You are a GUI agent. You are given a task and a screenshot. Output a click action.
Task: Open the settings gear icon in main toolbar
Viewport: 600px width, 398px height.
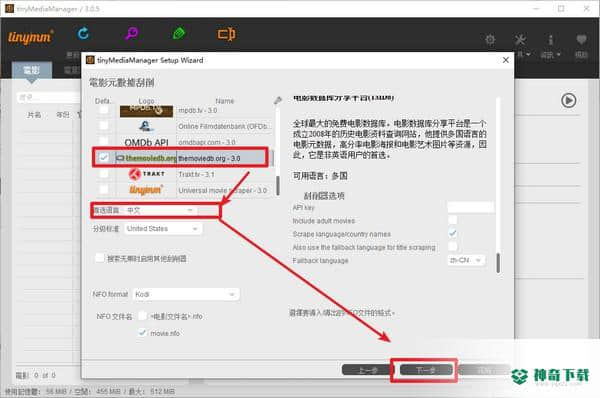tap(490, 39)
